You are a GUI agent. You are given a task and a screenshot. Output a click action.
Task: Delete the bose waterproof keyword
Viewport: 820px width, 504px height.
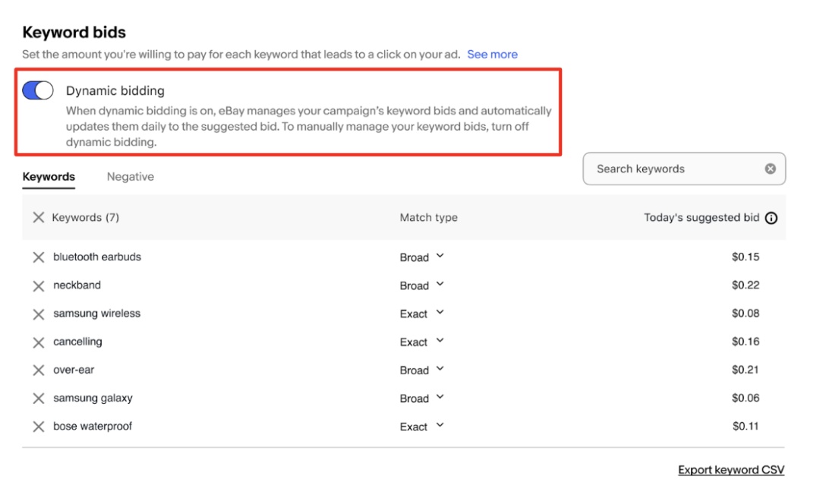(x=38, y=427)
